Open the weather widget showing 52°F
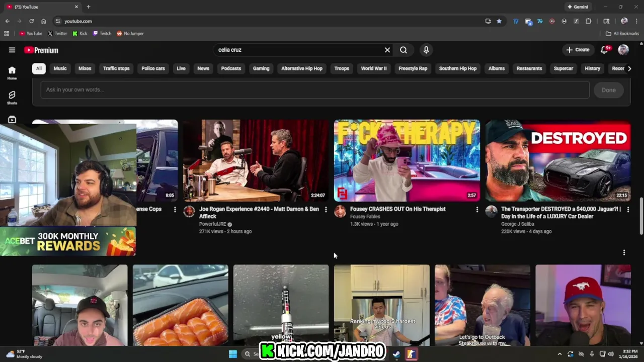The width and height of the screenshot is (644, 362). (24, 354)
